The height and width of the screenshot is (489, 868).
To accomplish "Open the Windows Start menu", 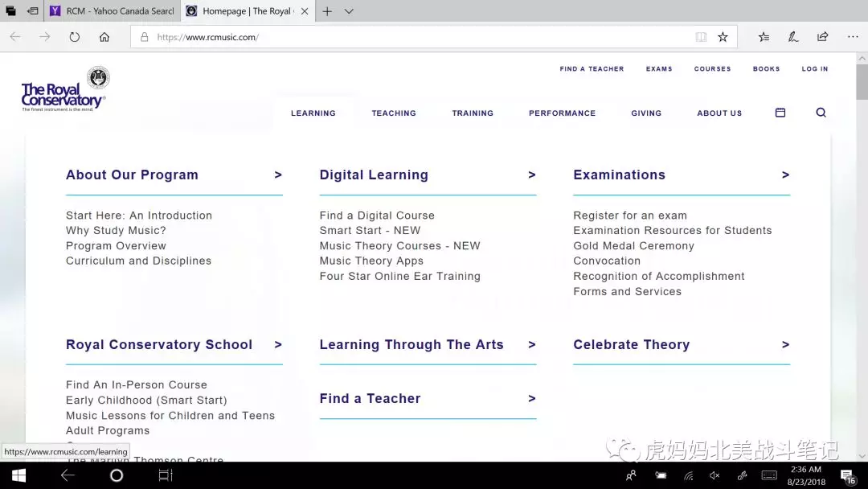I will tap(18, 475).
